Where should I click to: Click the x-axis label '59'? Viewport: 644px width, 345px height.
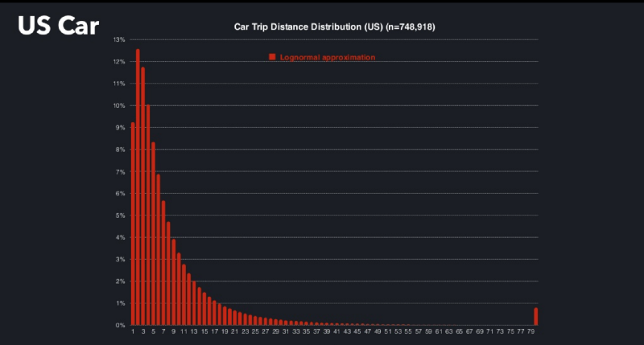click(428, 331)
